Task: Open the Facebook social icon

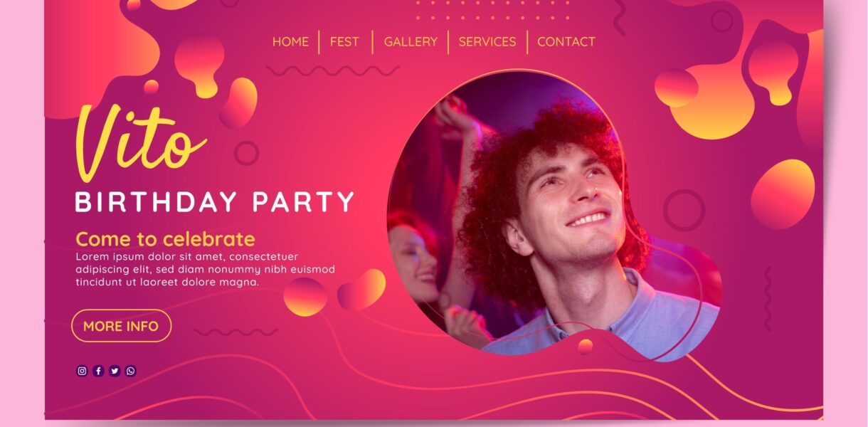Action: (x=98, y=371)
